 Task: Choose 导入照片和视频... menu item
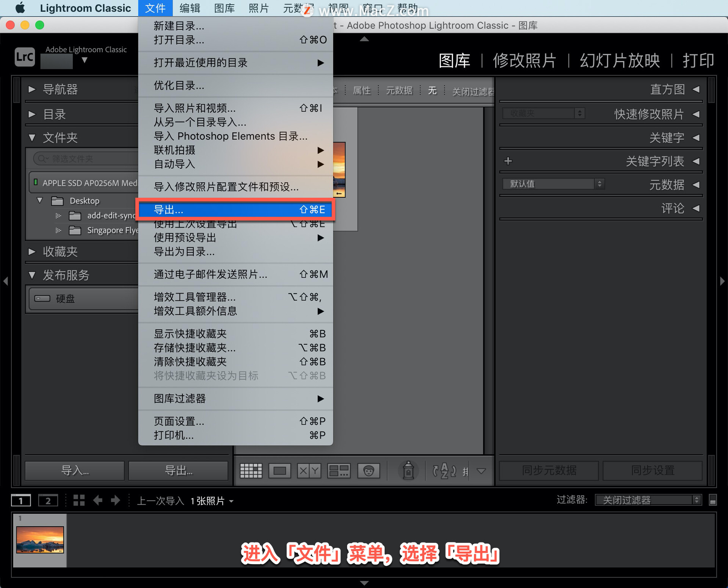point(235,108)
